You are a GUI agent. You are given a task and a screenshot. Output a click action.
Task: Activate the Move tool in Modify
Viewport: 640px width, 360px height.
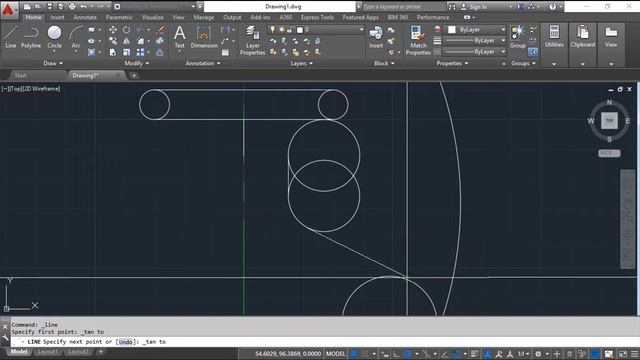(113, 30)
